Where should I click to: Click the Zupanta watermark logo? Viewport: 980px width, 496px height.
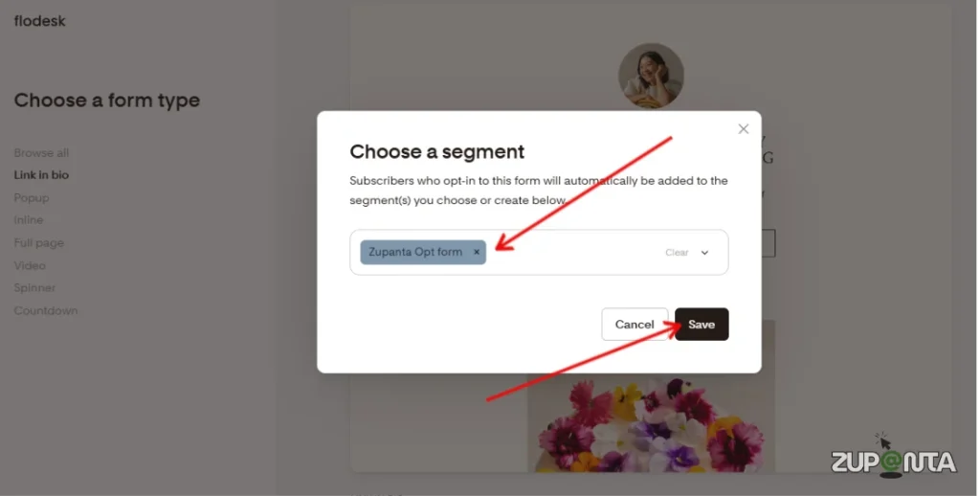coord(893,457)
